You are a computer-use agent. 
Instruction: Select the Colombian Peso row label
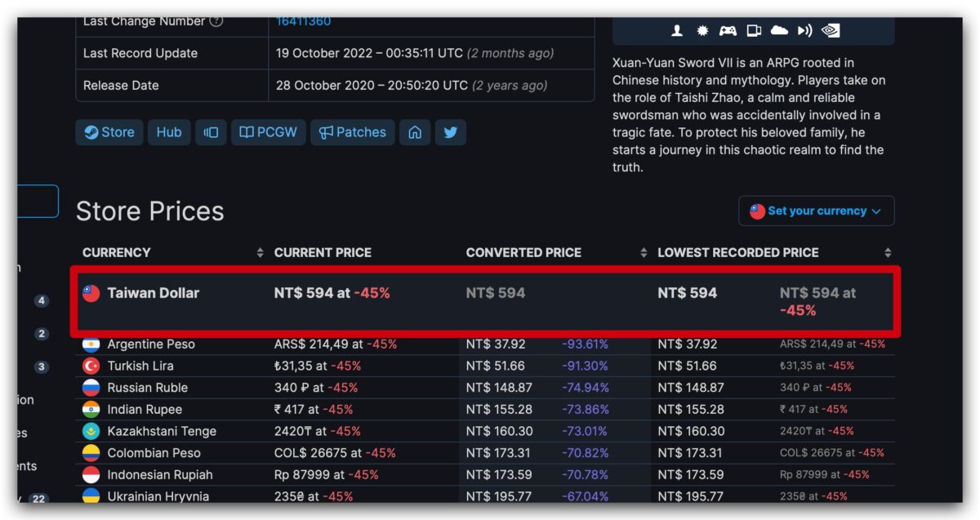pyautogui.click(x=154, y=452)
